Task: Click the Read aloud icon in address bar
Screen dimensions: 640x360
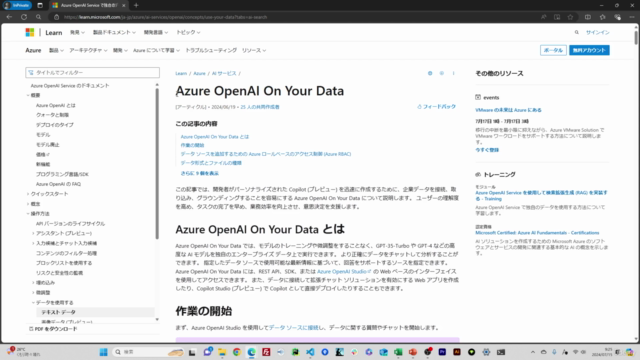Action: click(x=544, y=17)
